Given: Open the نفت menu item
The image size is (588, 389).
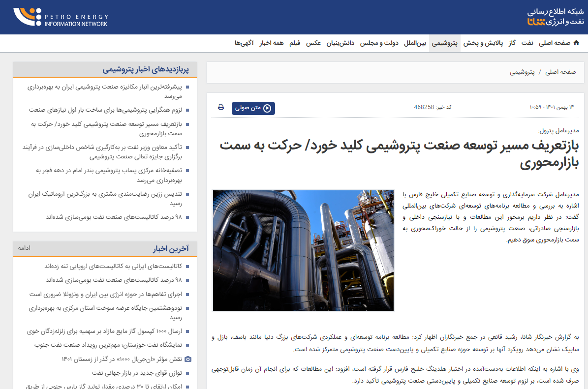Looking at the screenshot, I should pos(527,43).
